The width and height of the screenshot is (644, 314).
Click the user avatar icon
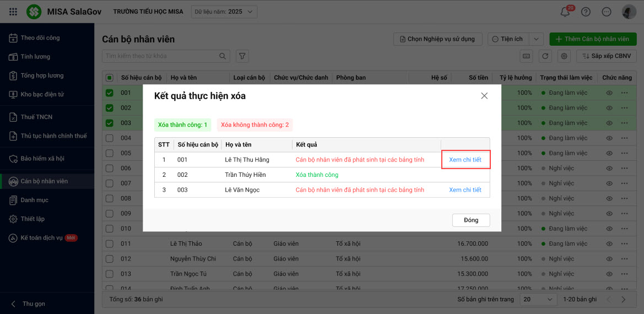click(x=629, y=12)
